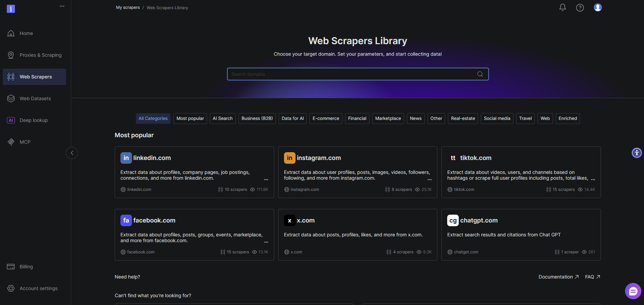644x305 pixels.
Task: Expand the tiktok.com description ellipsis
Action: tap(593, 179)
